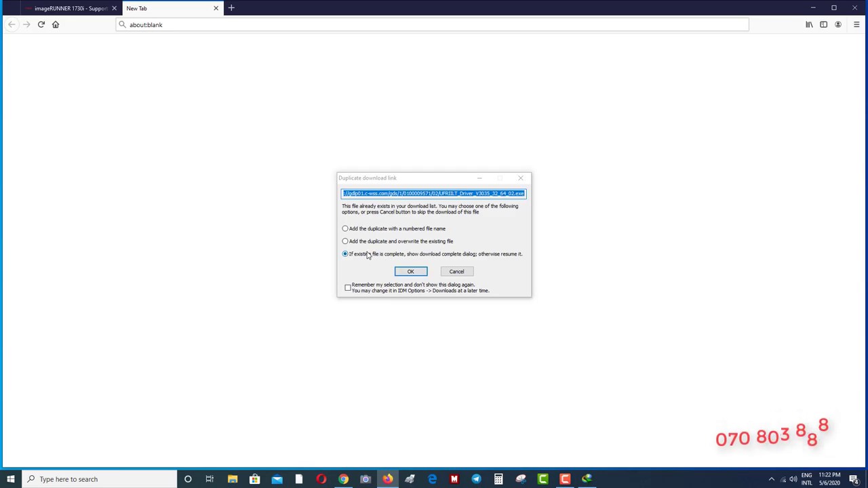Open Internet Download Manager on the taskbar
Image resolution: width=868 pixels, height=488 pixels.
pyautogui.click(x=587, y=479)
